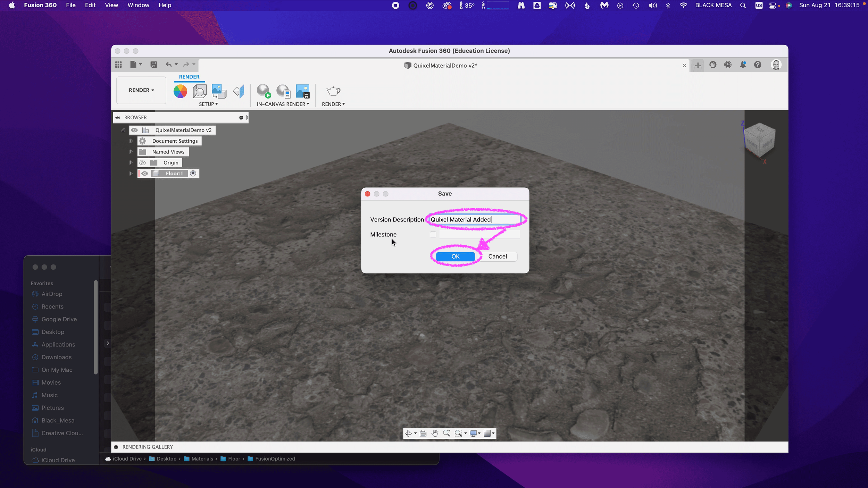The image size is (868, 488).
Task: Open the Fusion 360 data panel grid icon
Action: pos(118,65)
